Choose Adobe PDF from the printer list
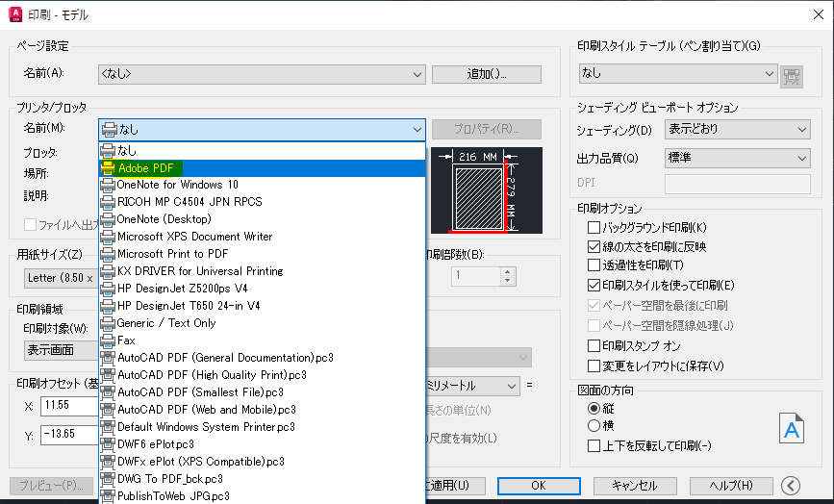 coord(263,168)
